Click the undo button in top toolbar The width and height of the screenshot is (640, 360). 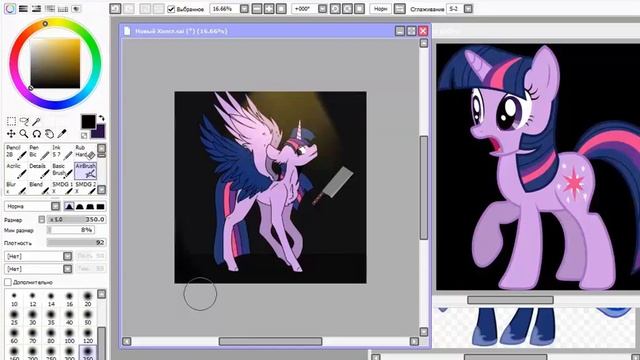click(x=115, y=9)
